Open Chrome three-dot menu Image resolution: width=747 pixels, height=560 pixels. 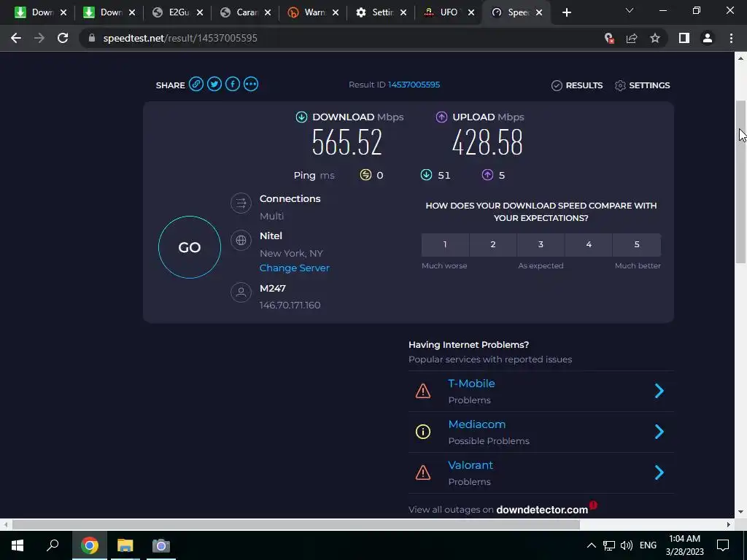pyautogui.click(x=731, y=38)
